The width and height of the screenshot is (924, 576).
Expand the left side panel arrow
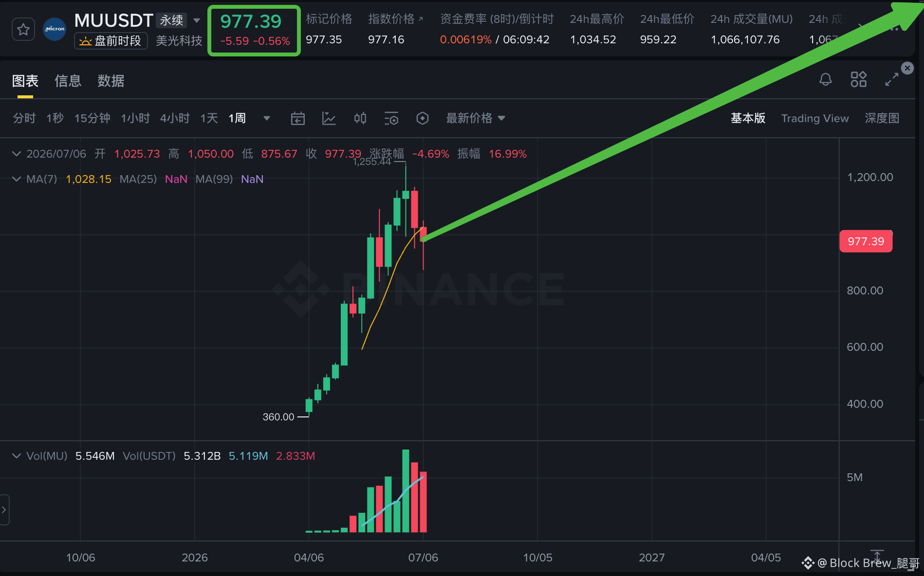point(4,510)
